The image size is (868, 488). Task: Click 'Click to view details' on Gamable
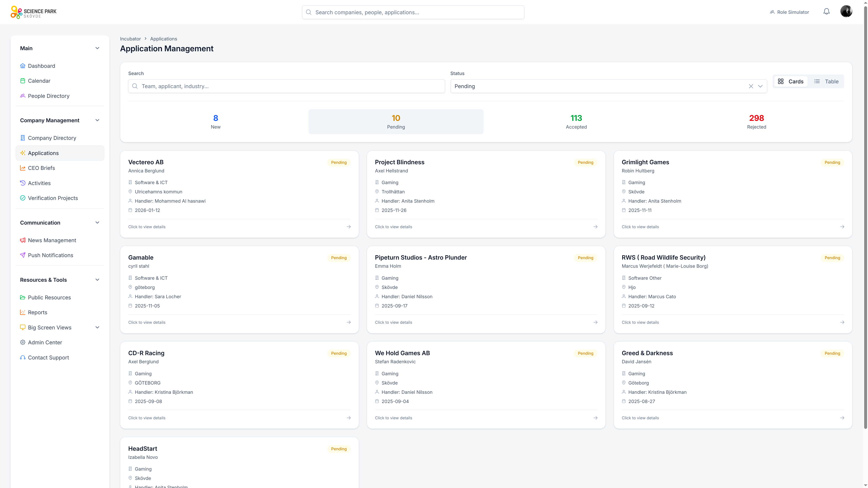tap(146, 322)
